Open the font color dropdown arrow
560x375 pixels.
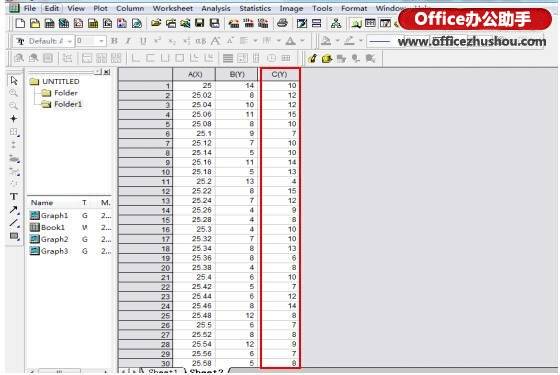(302, 41)
